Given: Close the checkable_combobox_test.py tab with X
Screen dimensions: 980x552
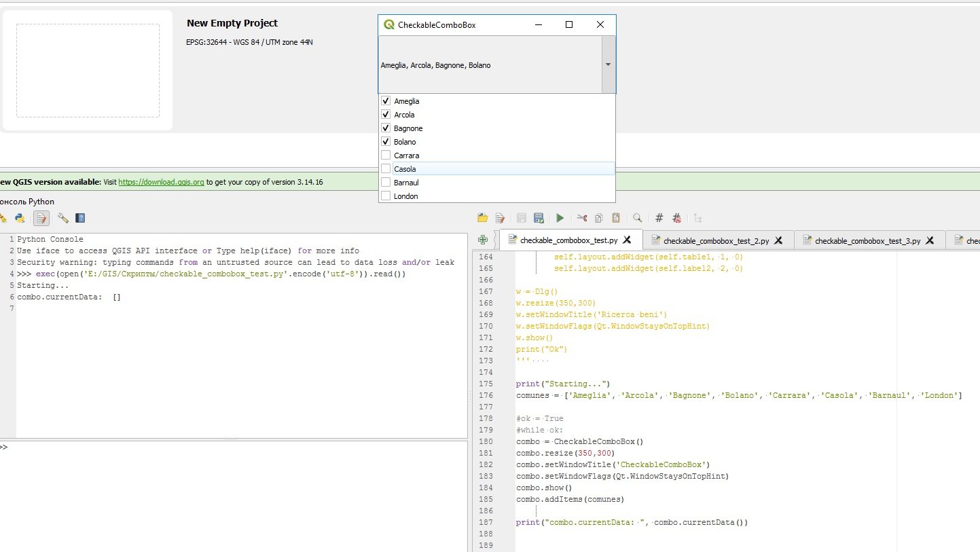Looking at the screenshot, I should click(628, 240).
